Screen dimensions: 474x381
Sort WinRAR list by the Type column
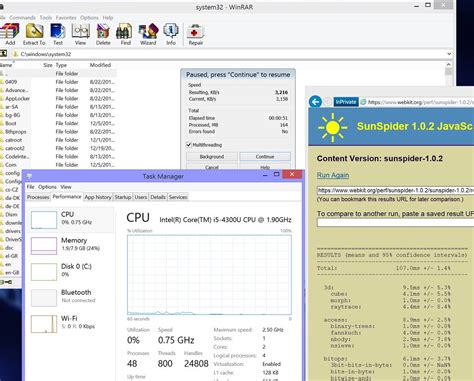61,65
